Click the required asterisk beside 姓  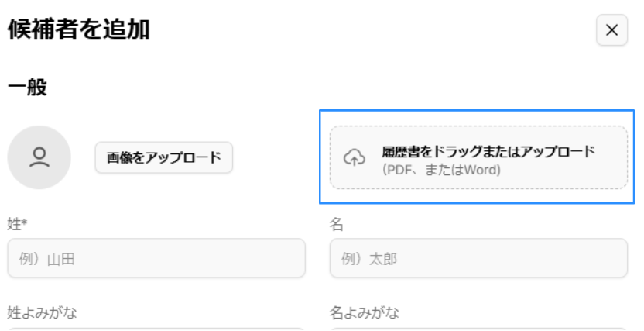click(x=23, y=224)
